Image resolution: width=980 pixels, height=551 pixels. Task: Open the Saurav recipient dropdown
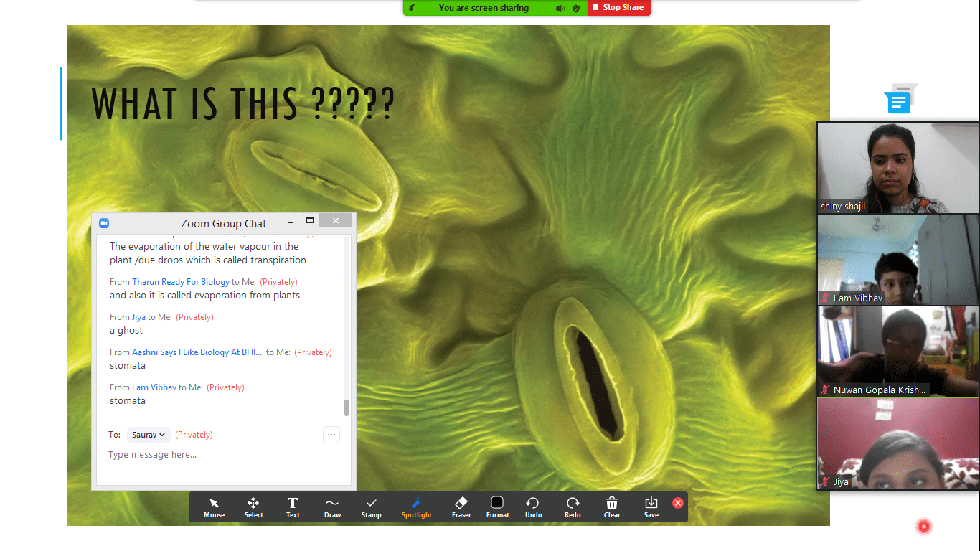tap(149, 435)
